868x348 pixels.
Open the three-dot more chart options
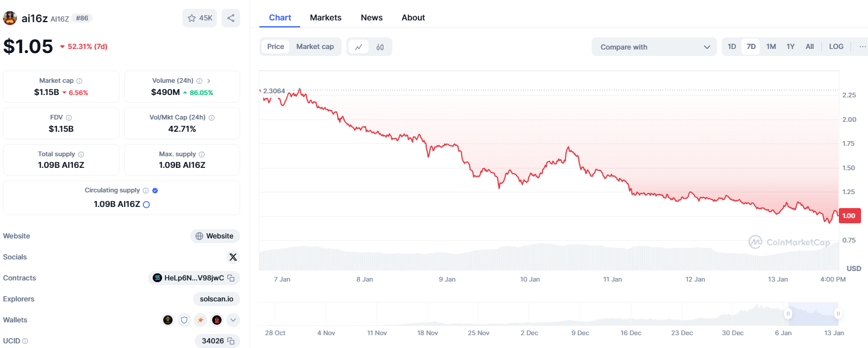863,47
